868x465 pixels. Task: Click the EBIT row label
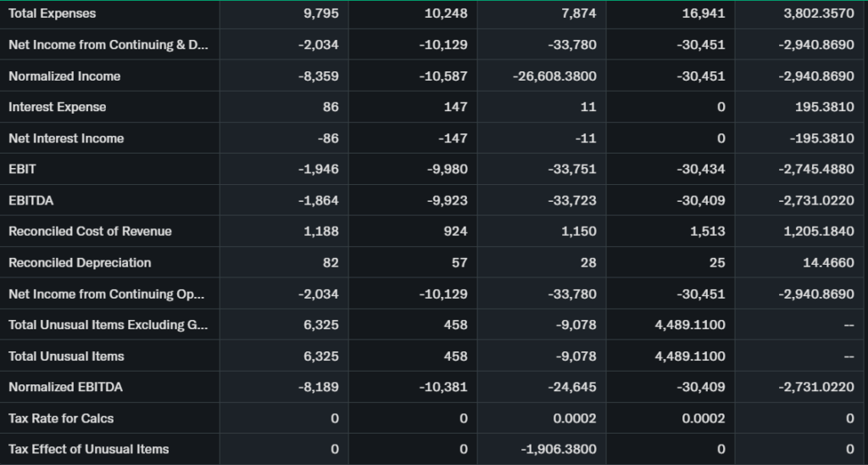click(x=23, y=169)
